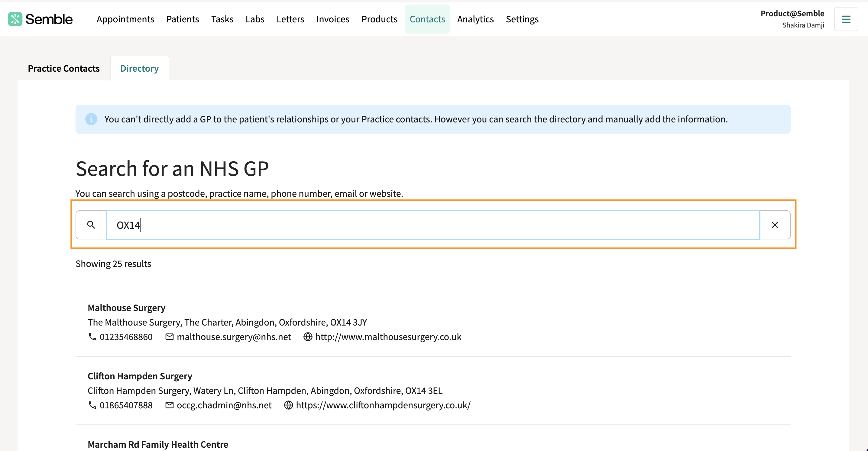This screenshot has width=868, height=451.
Task: Click the Semble logo icon
Action: (15, 19)
